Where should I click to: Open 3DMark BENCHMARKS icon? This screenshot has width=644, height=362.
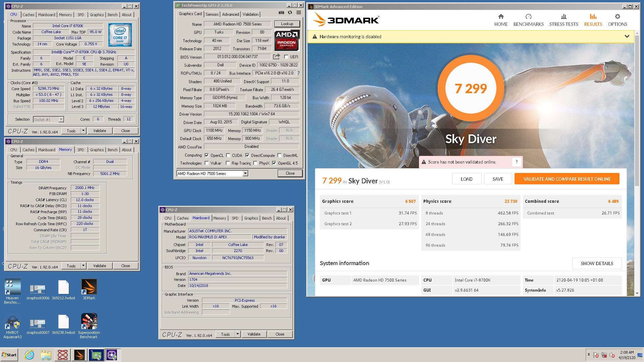(x=528, y=16)
